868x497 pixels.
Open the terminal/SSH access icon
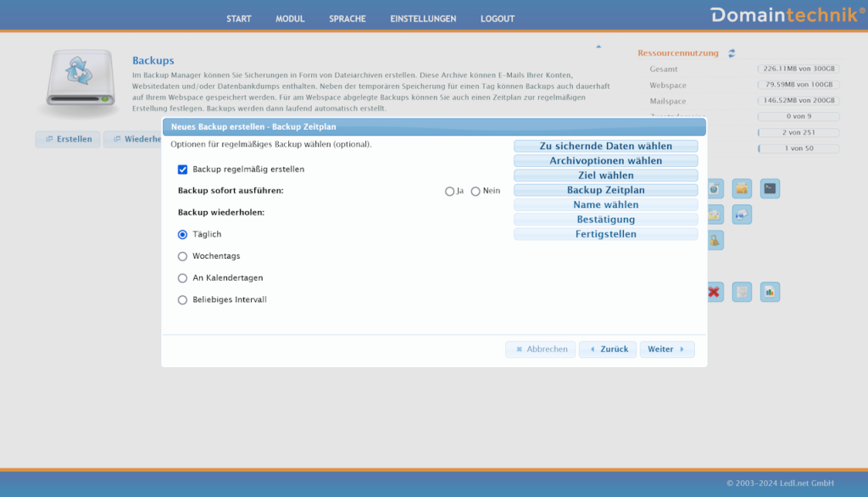[x=770, y=188]
